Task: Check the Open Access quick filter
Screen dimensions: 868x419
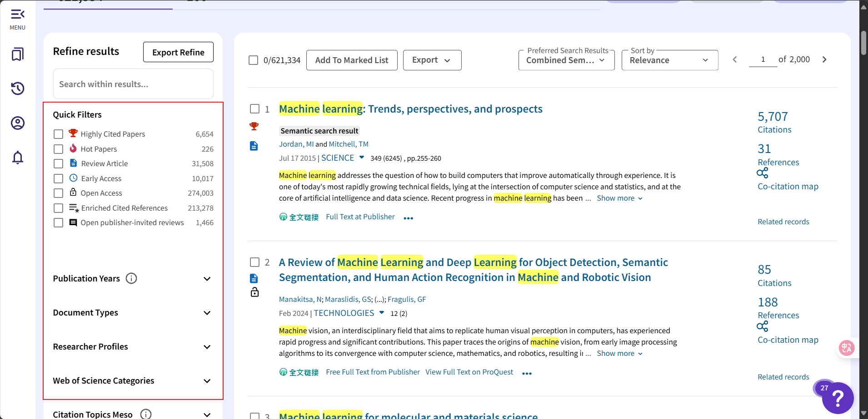Action: (x=58, y=193)
